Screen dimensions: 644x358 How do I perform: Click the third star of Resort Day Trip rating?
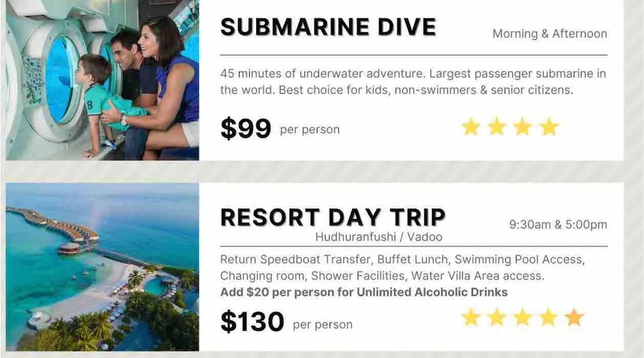[523, 318]
